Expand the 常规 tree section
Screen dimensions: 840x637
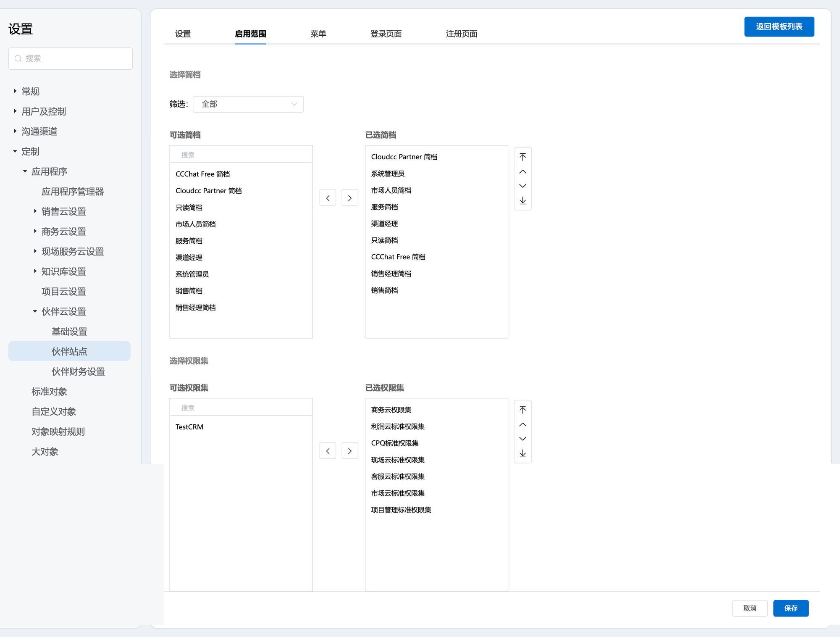(15, 91)
